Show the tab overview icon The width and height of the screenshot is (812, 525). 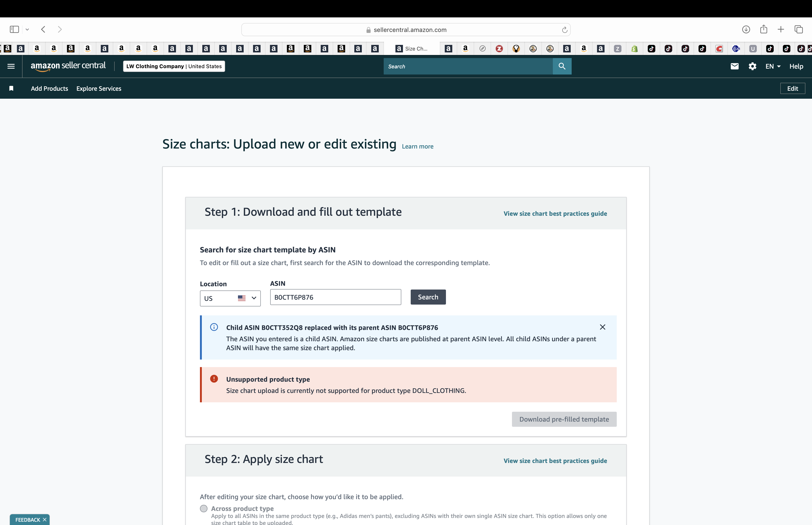coord(799,29)
